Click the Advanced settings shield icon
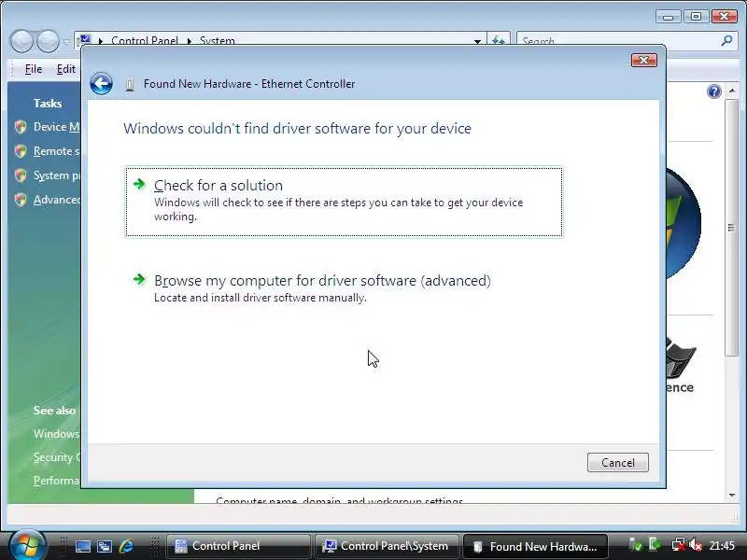Viewport: 747px width, 560px height. (x=21, y=200)
